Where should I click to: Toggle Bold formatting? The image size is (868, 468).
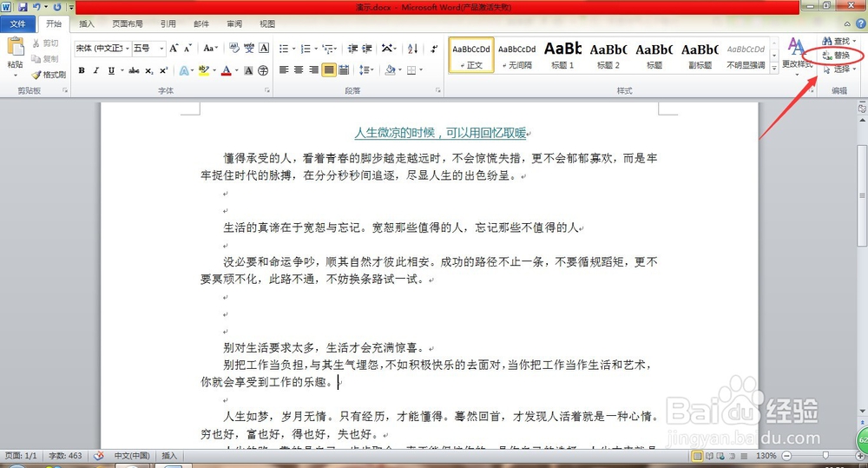pos(82,70)
